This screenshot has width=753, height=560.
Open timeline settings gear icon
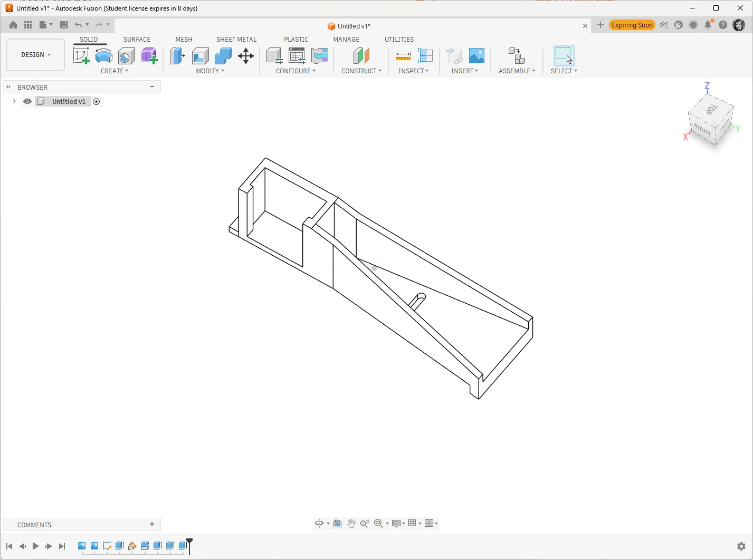pyautogui.click(x=741, y=546)
